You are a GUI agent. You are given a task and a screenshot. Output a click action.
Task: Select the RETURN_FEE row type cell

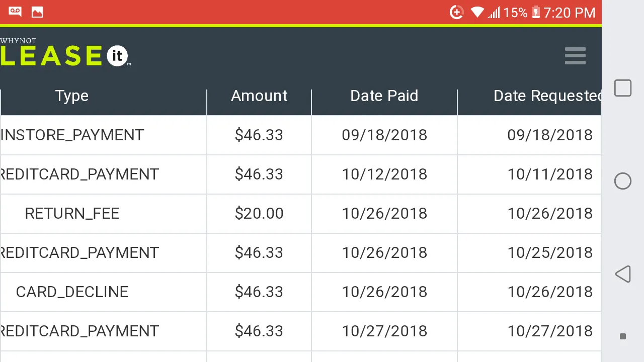point(72,213)
